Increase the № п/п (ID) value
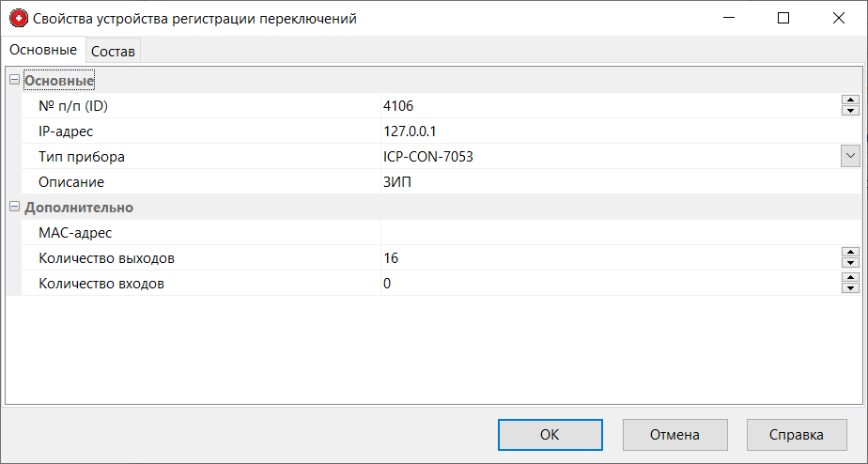Screen dimensions: 868x464 [x=851, y=101]
